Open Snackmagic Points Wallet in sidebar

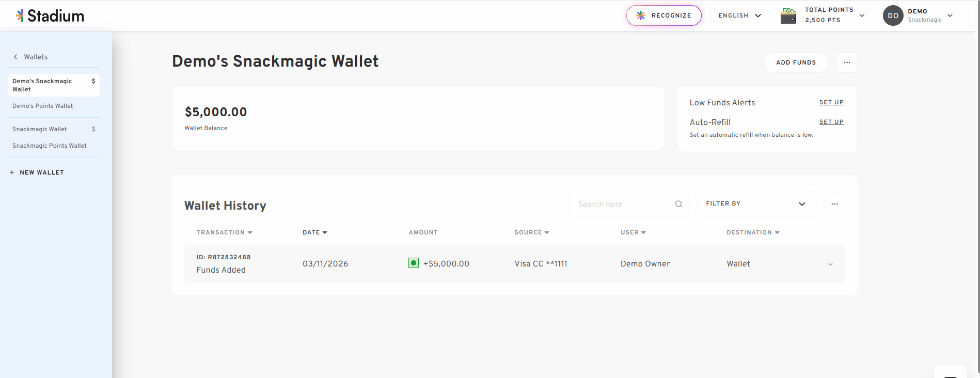coord(50,146)
